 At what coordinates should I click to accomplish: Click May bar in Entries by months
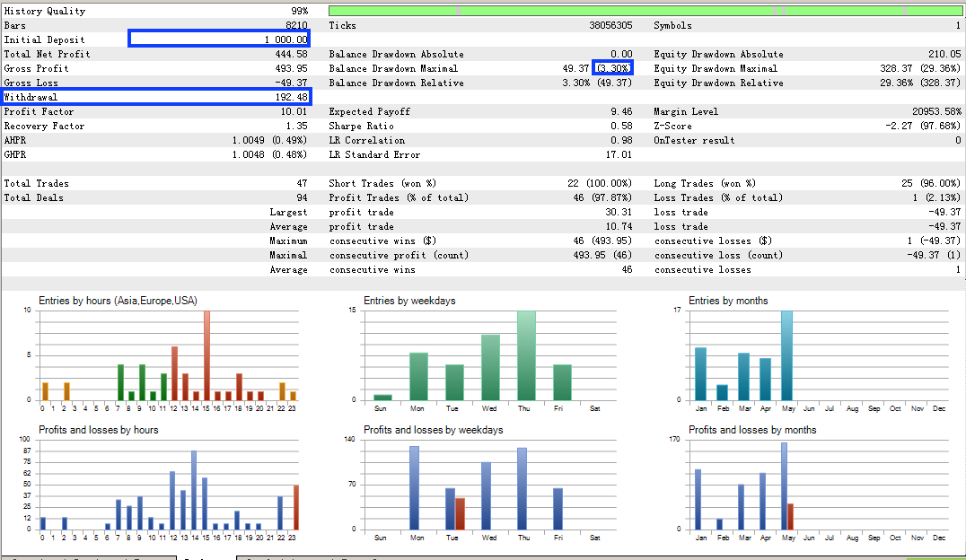(786, 355)
